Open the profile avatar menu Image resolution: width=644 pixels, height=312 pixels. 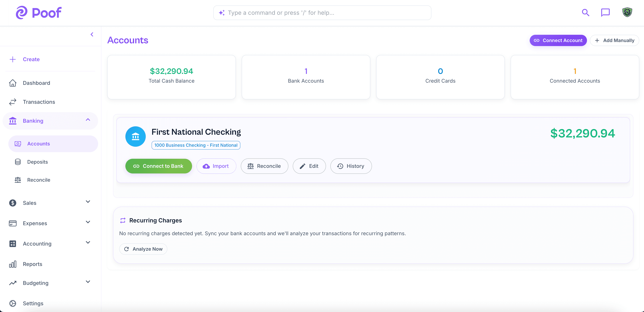pyautogui.click(x=627, y=12)
